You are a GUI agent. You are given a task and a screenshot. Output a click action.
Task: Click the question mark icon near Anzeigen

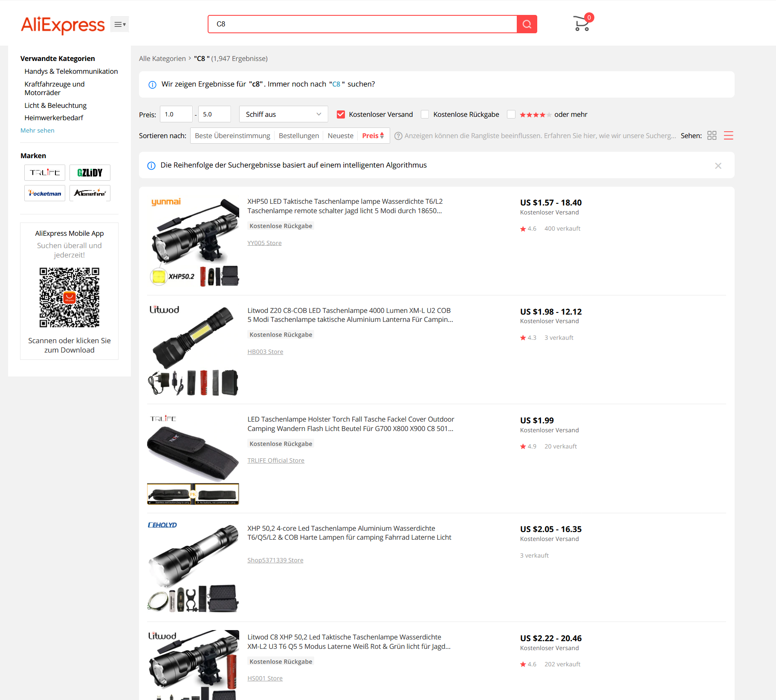(x=398, y=136)
